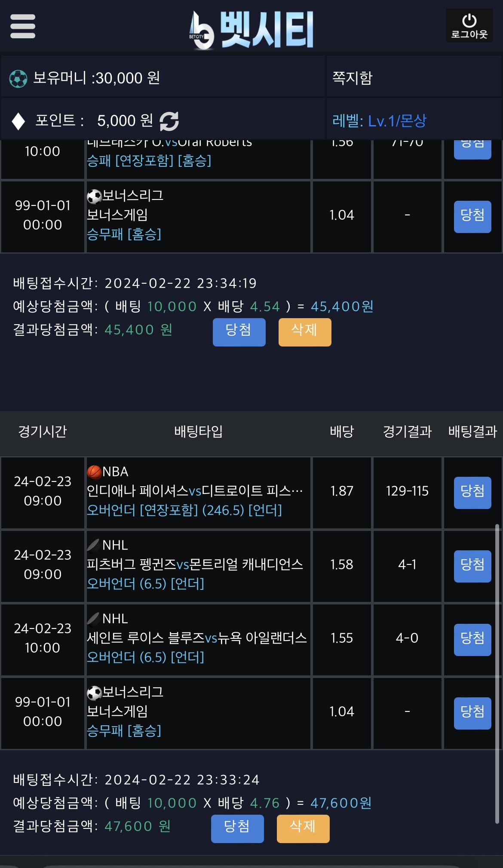Screen dimensions: 503x868
Task: Delete the 45,400원 bet slip
Action: [305, 332]
